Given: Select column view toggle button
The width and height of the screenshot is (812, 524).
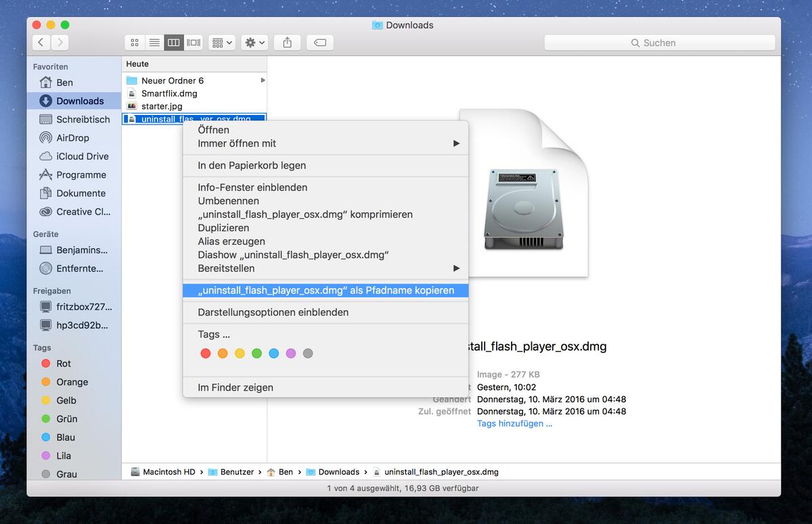Looking at the screenshot, I should pyautogui.click(x=174, y=43).
